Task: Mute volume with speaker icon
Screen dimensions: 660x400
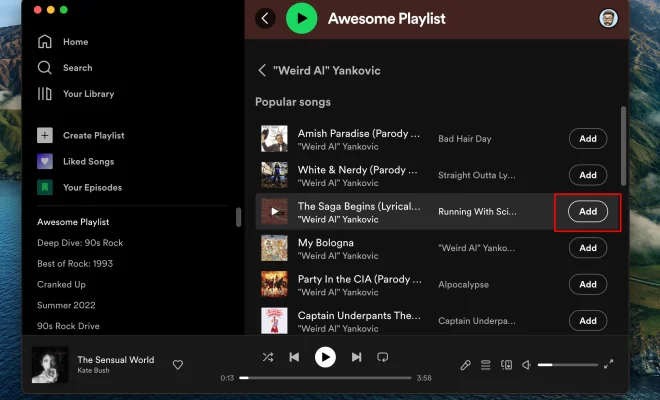Action: coord(527,365)
